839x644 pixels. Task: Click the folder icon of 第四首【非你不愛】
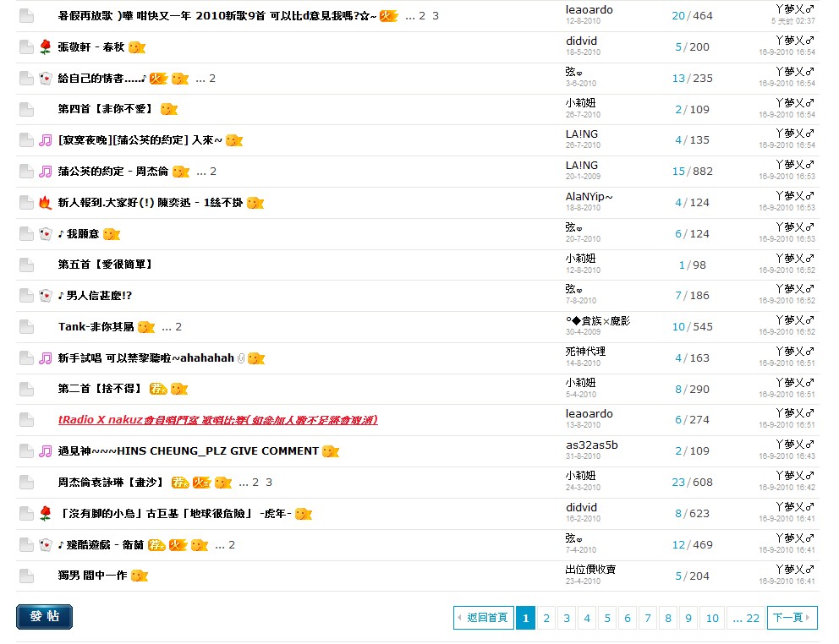[26, 110]
